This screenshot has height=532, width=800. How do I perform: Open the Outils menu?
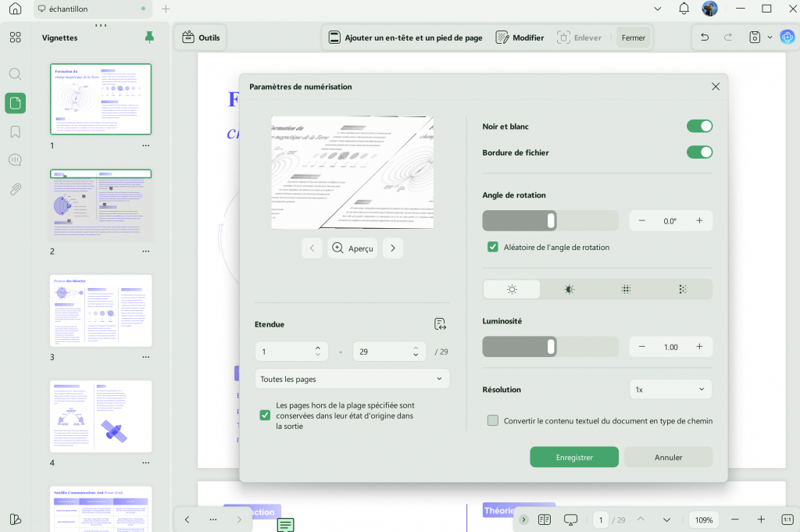click(x=201, y=37)
